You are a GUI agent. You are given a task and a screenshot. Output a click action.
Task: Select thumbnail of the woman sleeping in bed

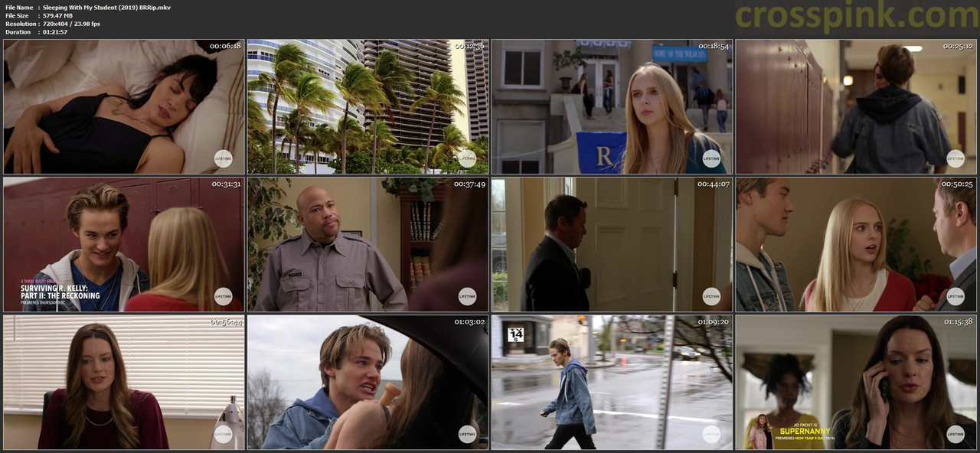(124, 106)
